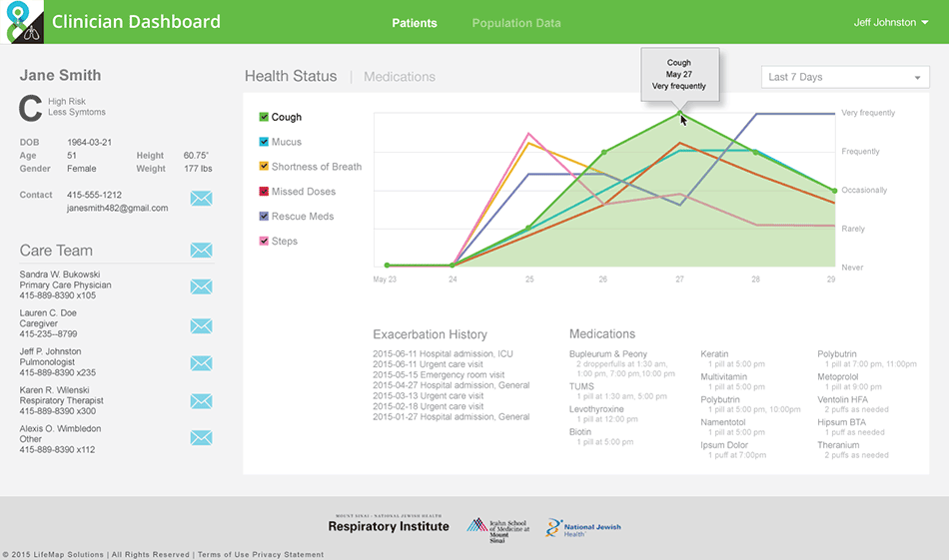This screenshot has height=560, width=949.
Task: Click the Theranium medication entry
Action: 838,445
